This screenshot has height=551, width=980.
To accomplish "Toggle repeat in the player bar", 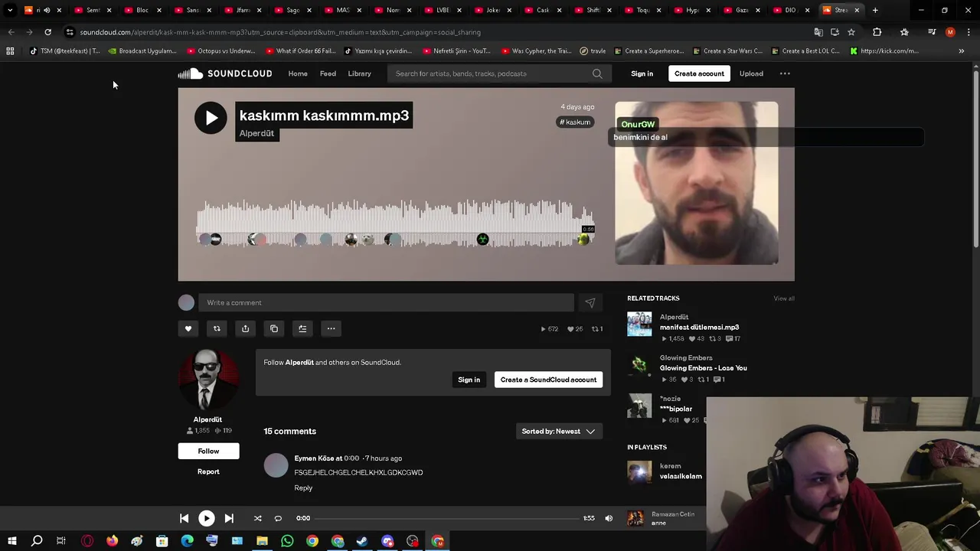I will click(278, 518).
